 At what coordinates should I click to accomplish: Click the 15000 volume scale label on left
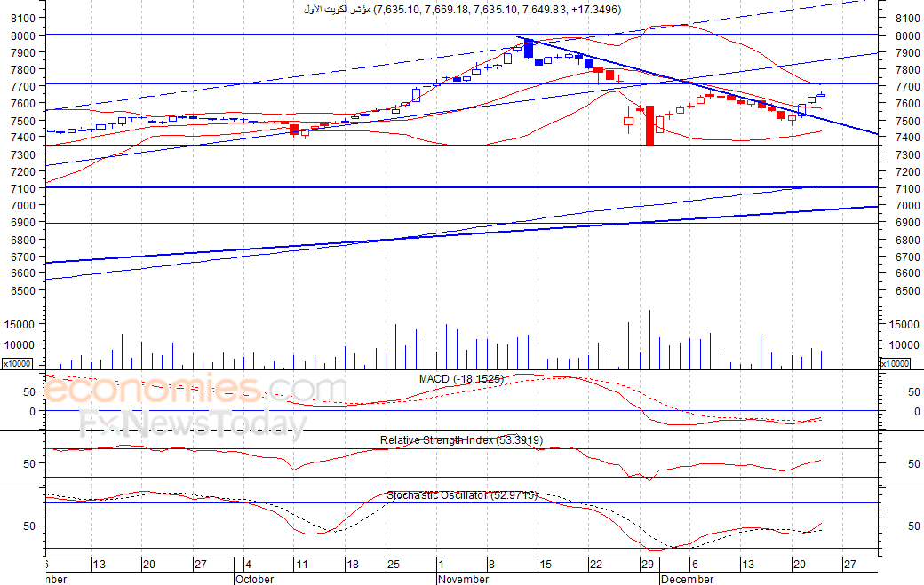[20, 324]
